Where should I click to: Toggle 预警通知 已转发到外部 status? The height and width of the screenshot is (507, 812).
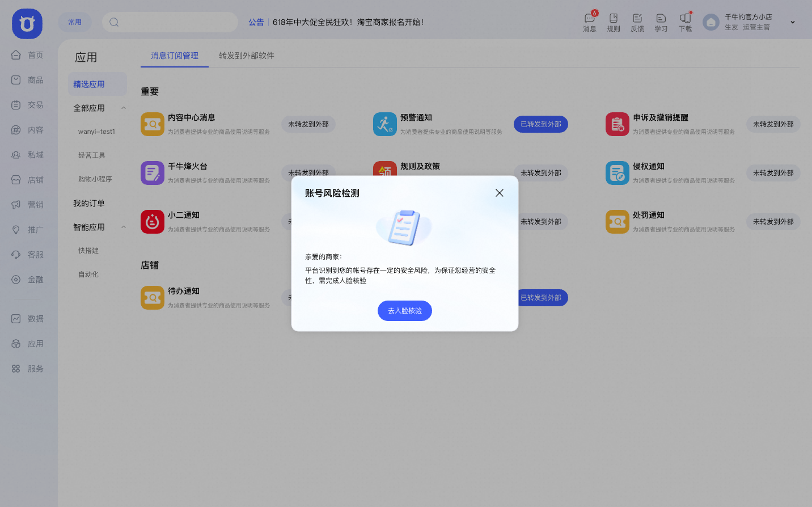click(541, 124)
